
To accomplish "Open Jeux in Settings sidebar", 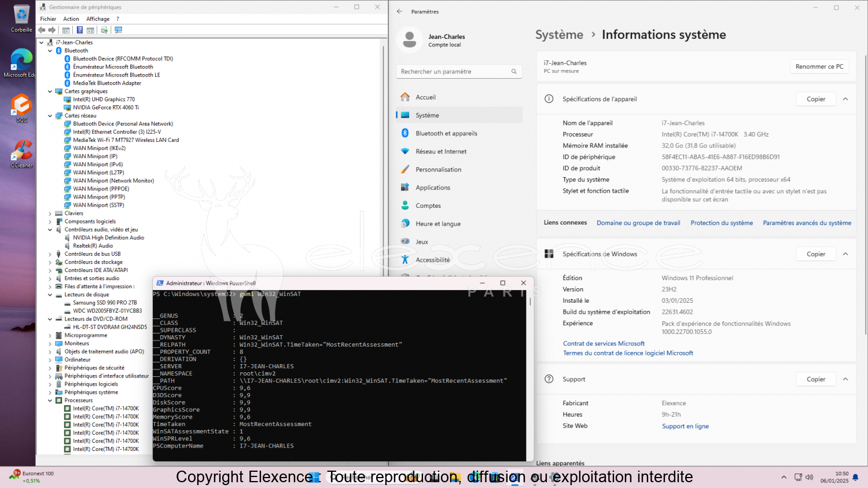I will click(x=459, y=242).
